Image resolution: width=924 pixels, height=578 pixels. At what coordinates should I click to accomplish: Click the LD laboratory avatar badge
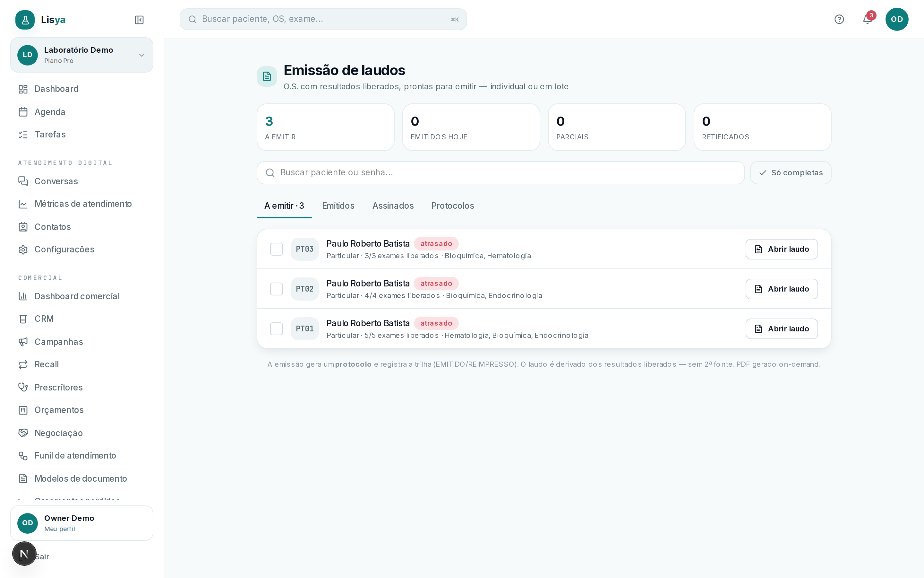(x=28, y=55)
